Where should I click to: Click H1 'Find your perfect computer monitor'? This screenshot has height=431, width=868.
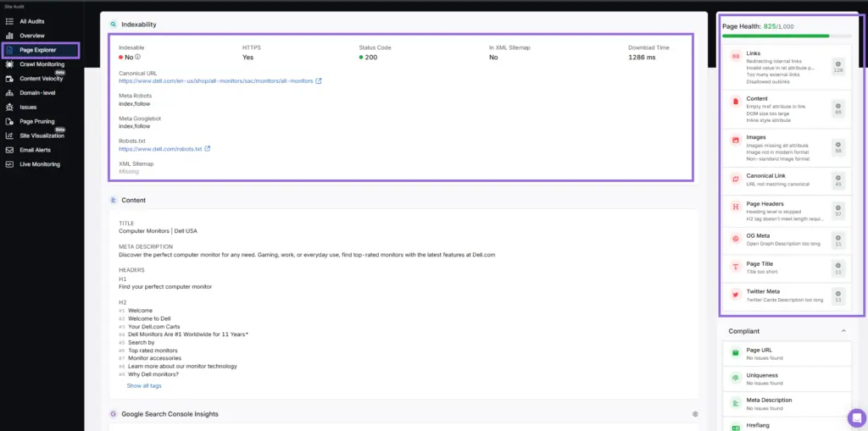(165, 286)
